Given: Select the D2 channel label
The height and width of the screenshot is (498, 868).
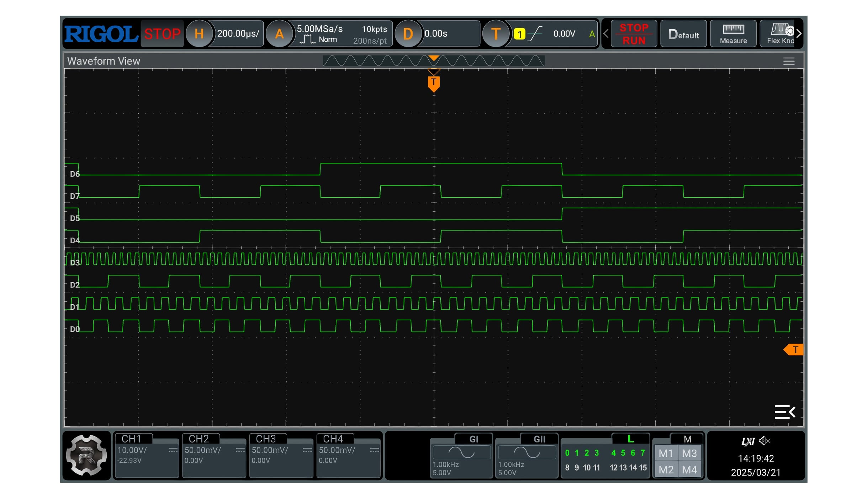Looking at the screenshot, I should tap(75, 285).
